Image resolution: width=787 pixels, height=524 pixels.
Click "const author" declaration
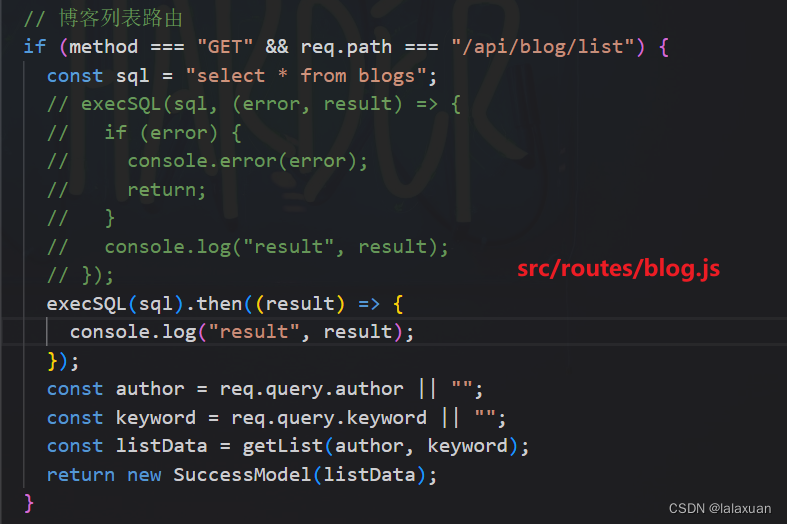pos(115,389)
